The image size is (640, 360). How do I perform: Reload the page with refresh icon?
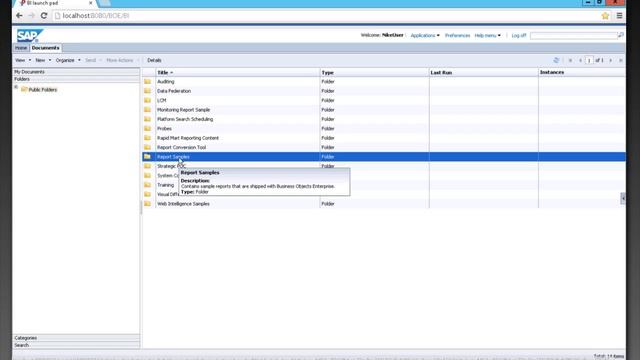[x=44, y=16]
